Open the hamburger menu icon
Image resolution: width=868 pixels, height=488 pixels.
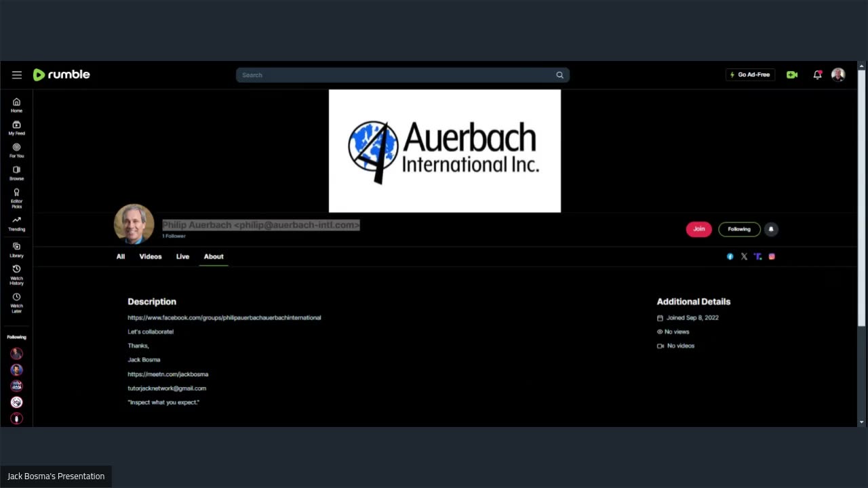[17, 75]
